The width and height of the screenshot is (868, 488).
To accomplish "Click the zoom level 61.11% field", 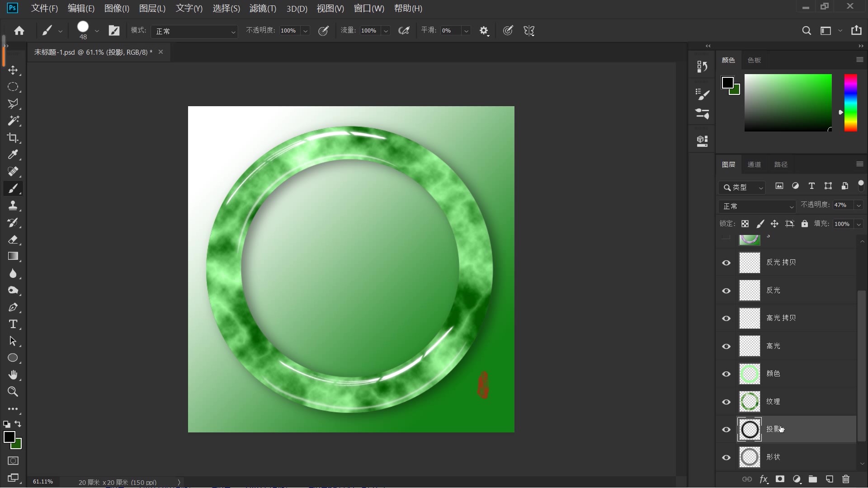I will (x=43, y=482).
